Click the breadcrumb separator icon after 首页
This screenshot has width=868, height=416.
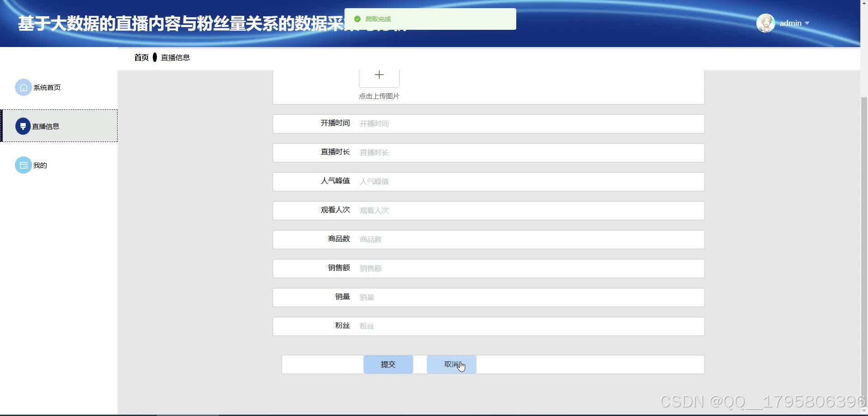[x=155, y=57]
